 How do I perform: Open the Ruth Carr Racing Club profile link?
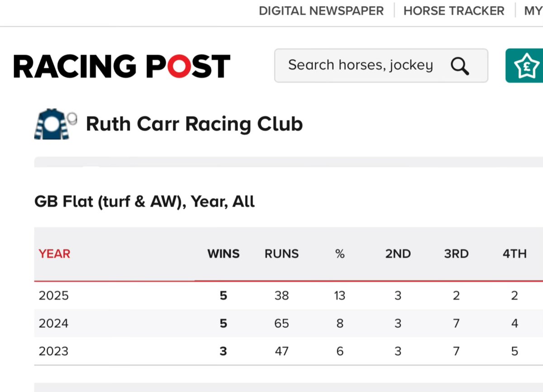click(195, 123)
